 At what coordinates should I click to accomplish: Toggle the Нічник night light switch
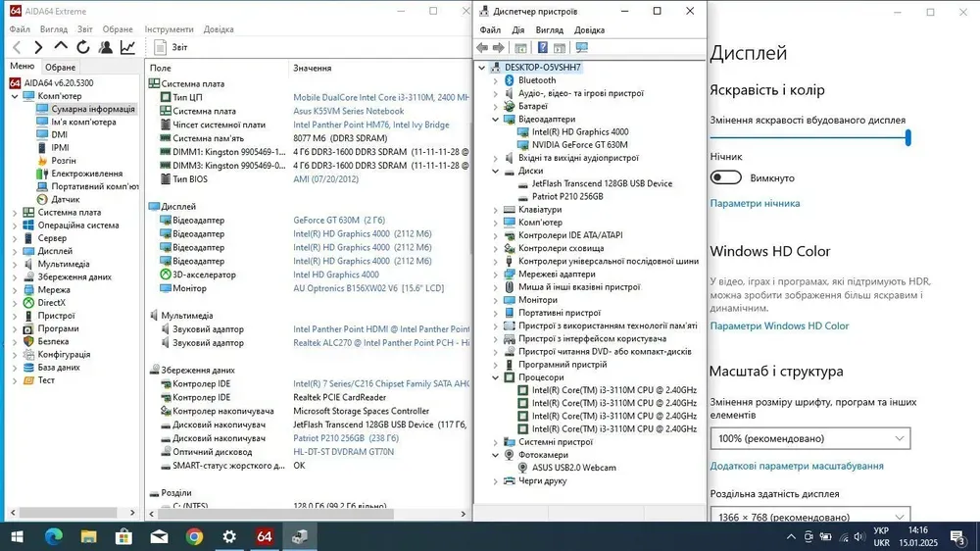click(725, 177)
